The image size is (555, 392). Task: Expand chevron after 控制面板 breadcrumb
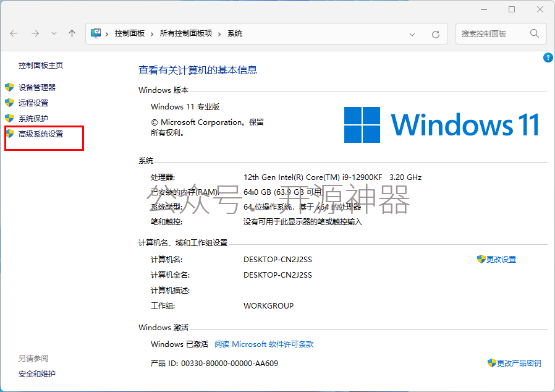pyautogui.click(x=152, y=34)
